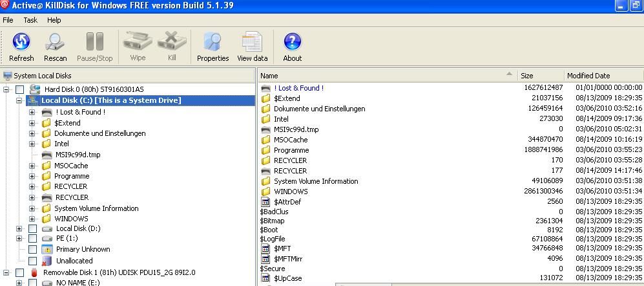Select the Intel row in file list

coord(451,119)
